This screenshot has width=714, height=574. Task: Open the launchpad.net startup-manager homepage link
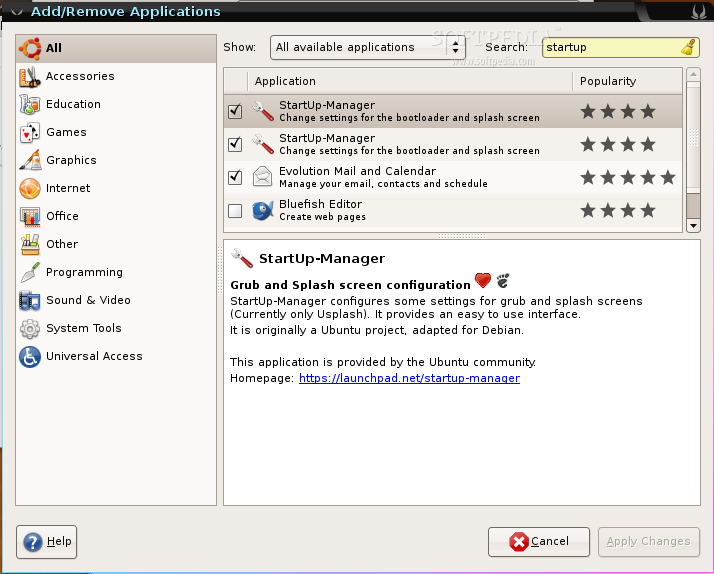pyautogui.click(x=409, y=378)
